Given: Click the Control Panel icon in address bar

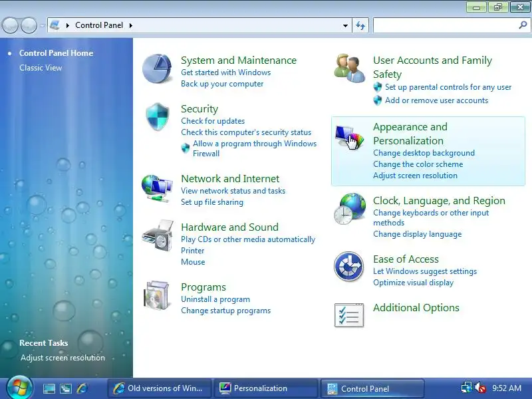Looking at the screenshot, I should (x=55, y=25).
